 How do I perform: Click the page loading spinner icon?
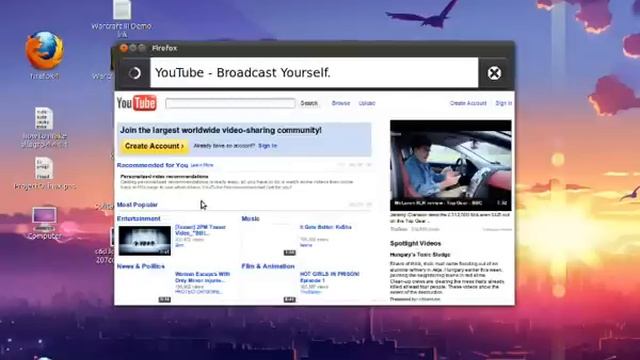click(134, 73)
